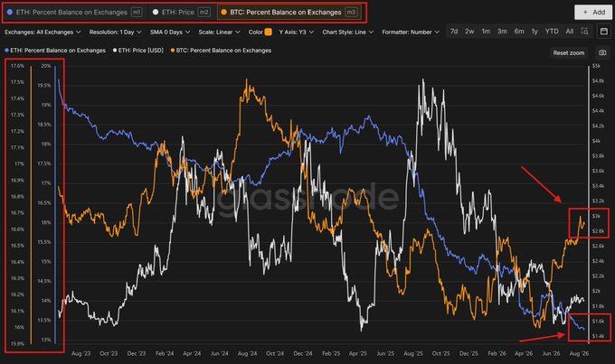Screen dimensions: 615x364
Task: Open the Chart Style: Line dropdown
Action: click(347, 33)
